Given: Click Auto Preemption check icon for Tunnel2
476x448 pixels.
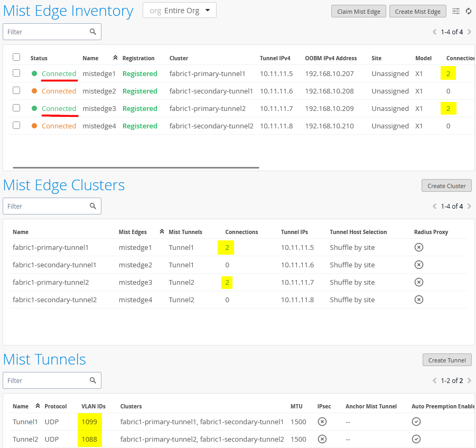Looking at the screenshot, I should pyautogui.click(x=416, y=439).
